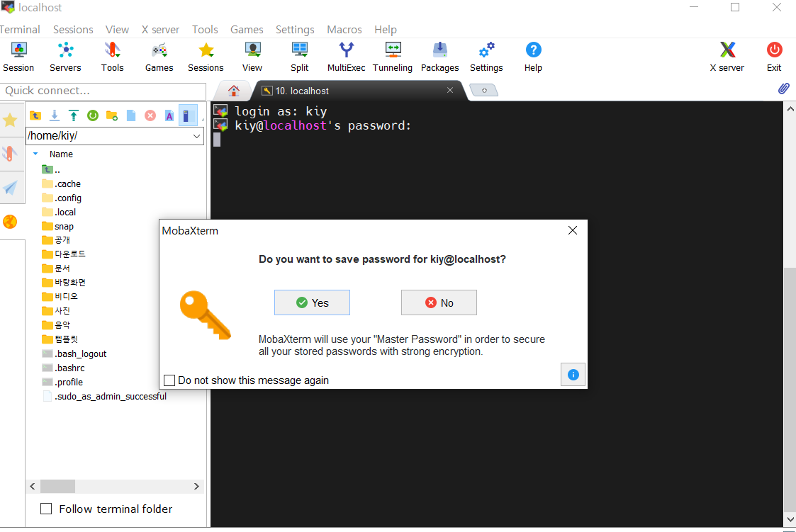Screen dimensions: 796x532
Task: Open the Tools toolbar icon
Action: click(112, 57)
